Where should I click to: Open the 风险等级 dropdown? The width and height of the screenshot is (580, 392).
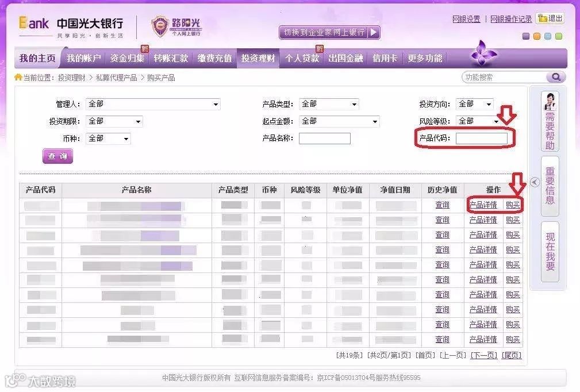pyautogui.click(x=477, y=121)
